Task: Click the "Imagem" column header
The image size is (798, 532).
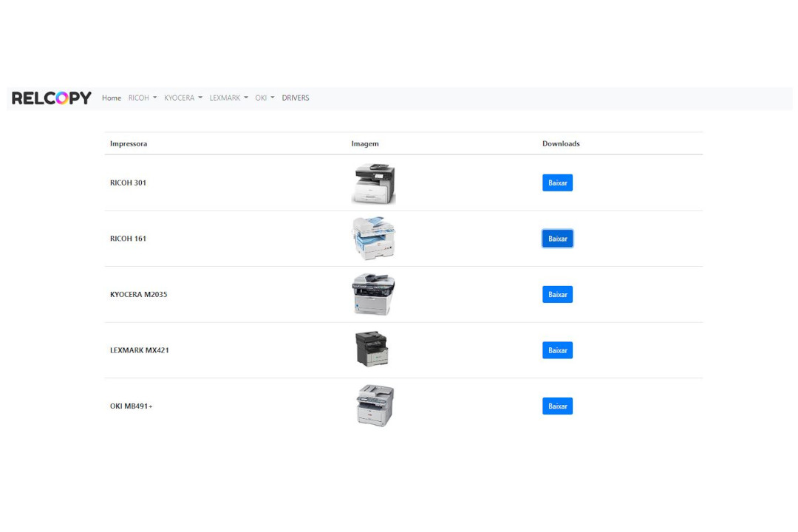Action: [x=365, y=143]
